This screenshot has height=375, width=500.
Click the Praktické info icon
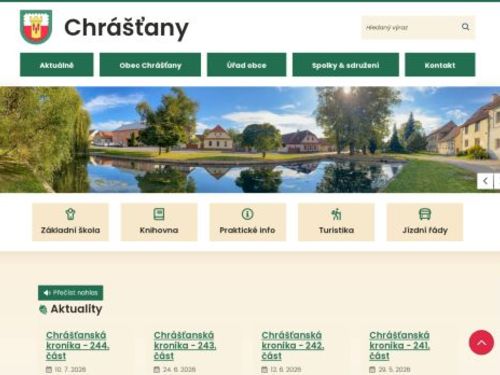tap(247, 214)
